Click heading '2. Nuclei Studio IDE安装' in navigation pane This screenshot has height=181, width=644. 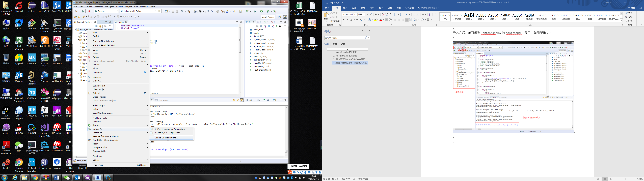point(345,56)
